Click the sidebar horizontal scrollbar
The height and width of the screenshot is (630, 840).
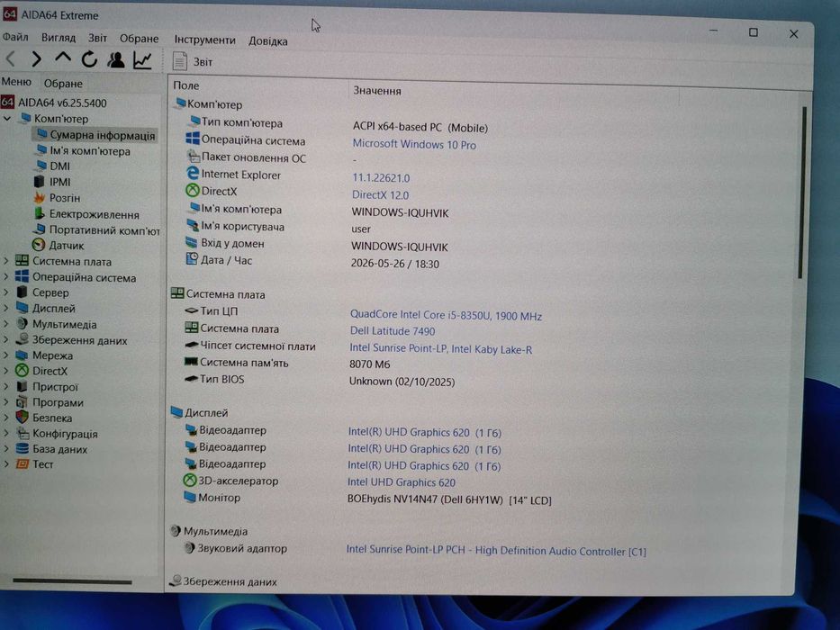pos(72,581)
